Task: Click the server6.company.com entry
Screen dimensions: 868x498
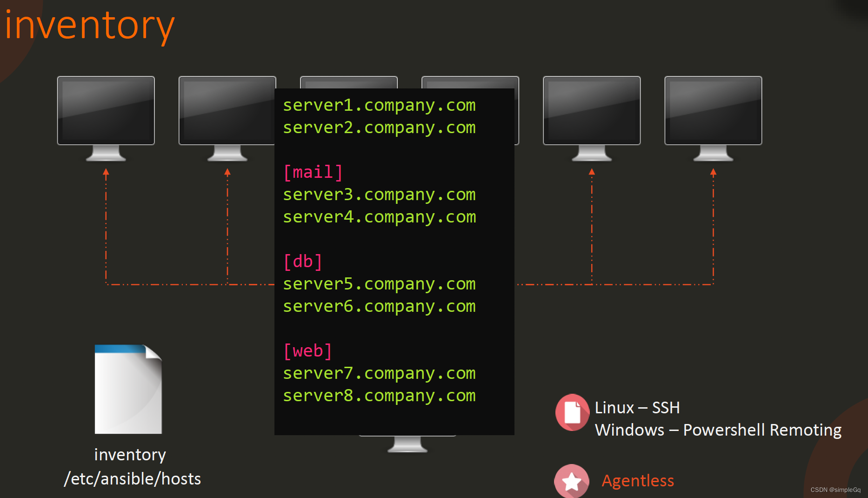Action: pos(379,306)
